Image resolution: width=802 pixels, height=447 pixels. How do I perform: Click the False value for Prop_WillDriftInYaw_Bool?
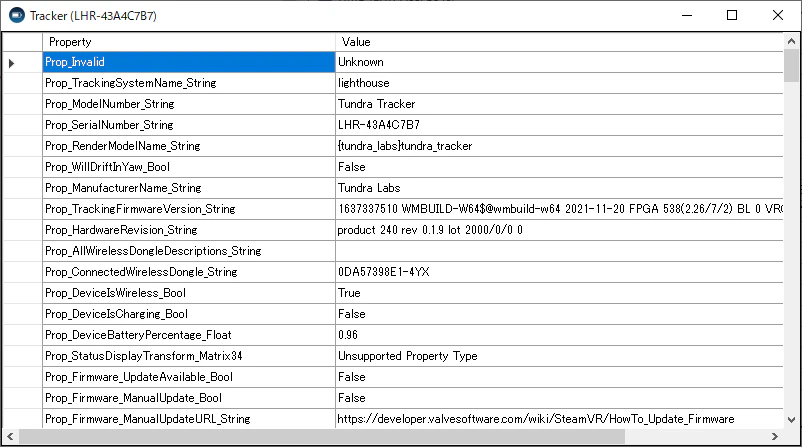coord(559,167)
